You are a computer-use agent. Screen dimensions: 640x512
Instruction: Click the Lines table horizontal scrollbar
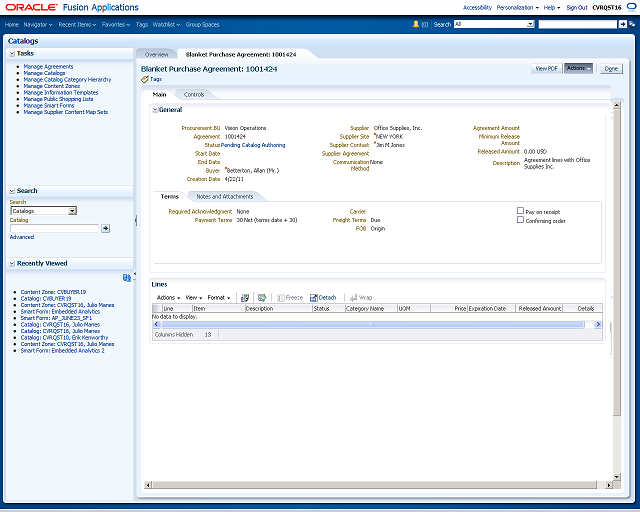point(372,324)
